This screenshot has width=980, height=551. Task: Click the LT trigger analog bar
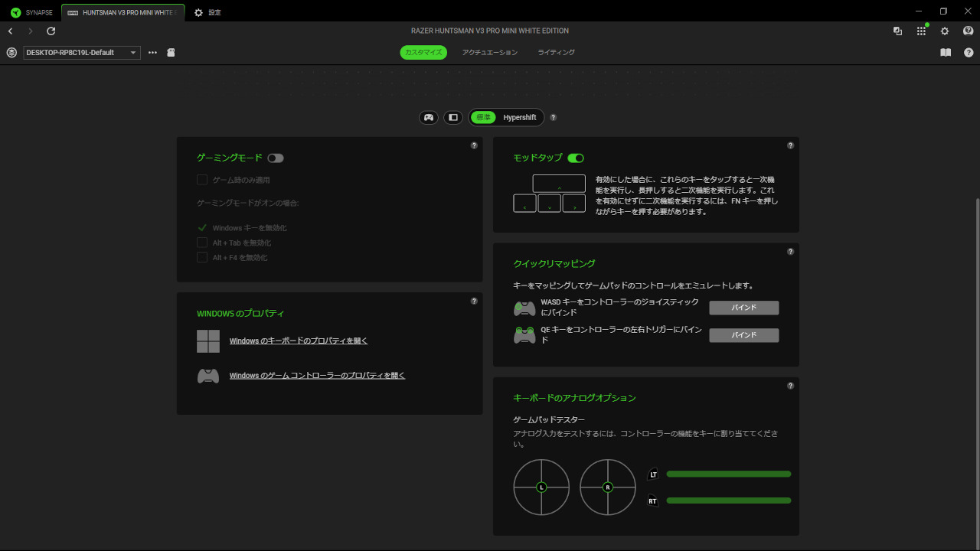tap(728, 474)
